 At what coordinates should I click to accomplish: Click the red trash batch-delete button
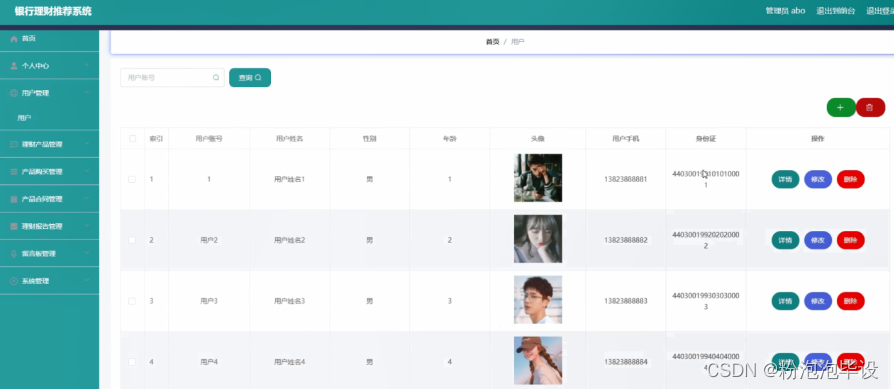point(870,107)
